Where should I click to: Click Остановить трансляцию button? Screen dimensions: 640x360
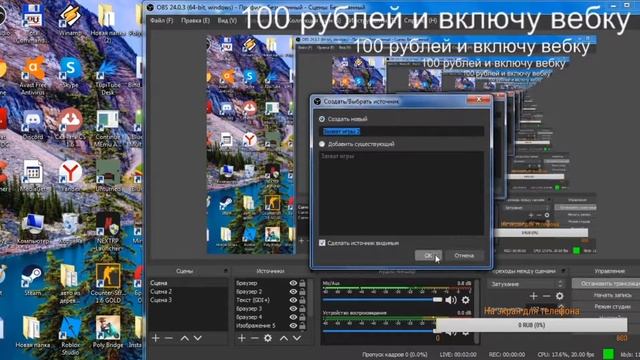pos(606,283)
